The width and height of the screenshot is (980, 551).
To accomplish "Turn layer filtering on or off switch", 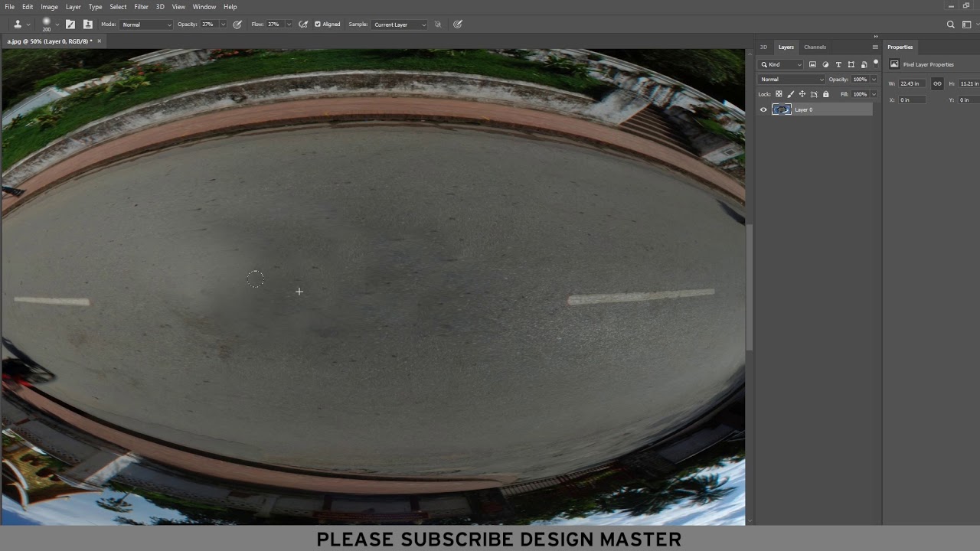I will tap(876, 64).
